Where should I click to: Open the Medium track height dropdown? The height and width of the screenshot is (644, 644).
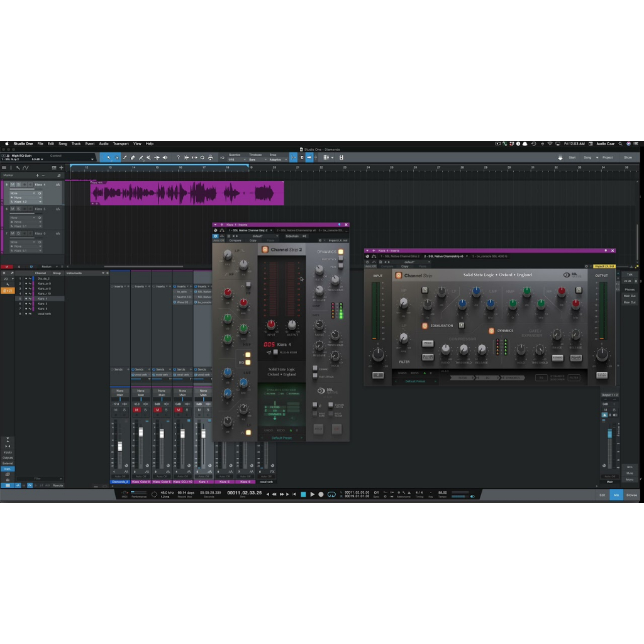click(x=48, y=267)
